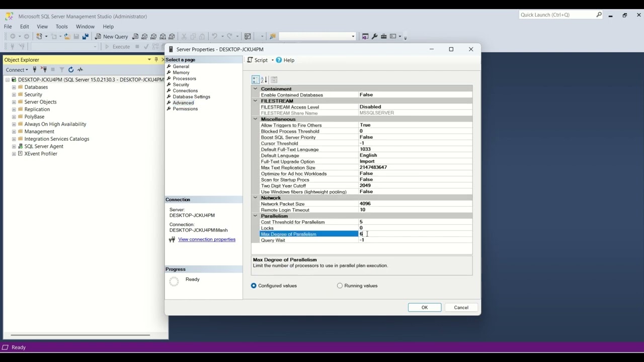Select the Permissions page
This screenshot has width=644, height=362.
(x=185, y=109)
